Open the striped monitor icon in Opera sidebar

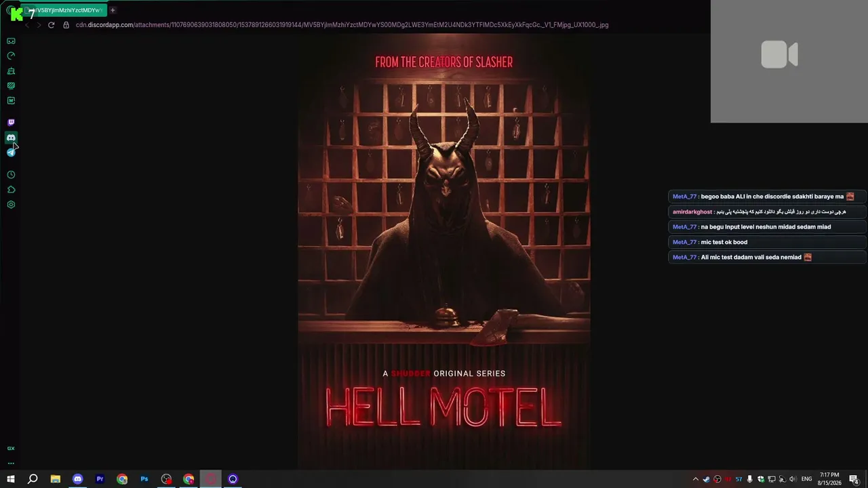[x=11, y=85]
